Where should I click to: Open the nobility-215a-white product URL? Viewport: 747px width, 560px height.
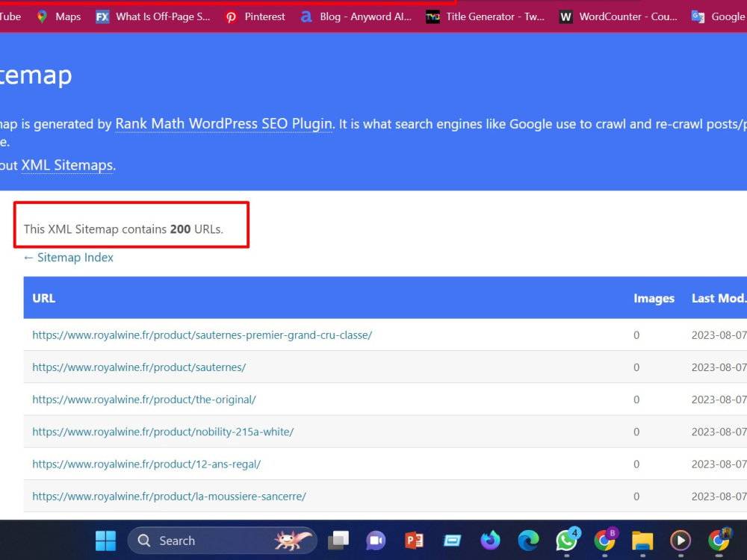click(163, 432)
